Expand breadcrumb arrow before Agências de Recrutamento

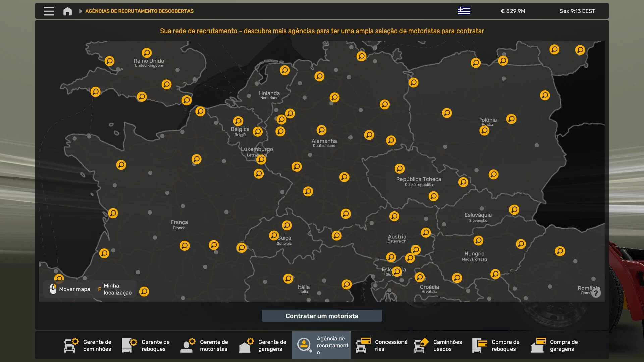pyautogui.click(x=80, y=11)
